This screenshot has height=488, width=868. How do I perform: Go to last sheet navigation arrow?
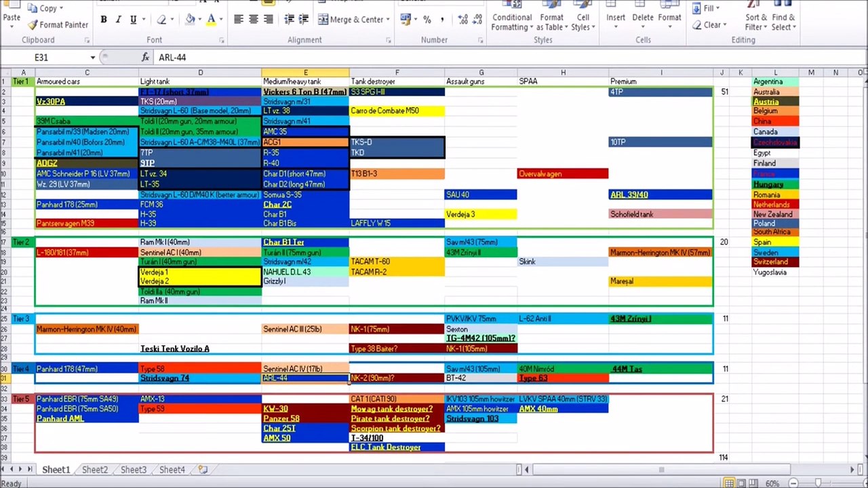31,470
